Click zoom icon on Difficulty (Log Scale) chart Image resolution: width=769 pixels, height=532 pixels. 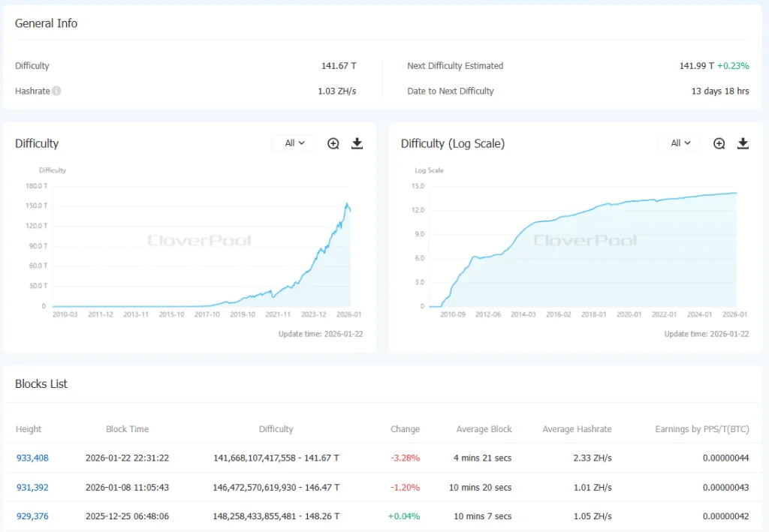coord(719,143)
